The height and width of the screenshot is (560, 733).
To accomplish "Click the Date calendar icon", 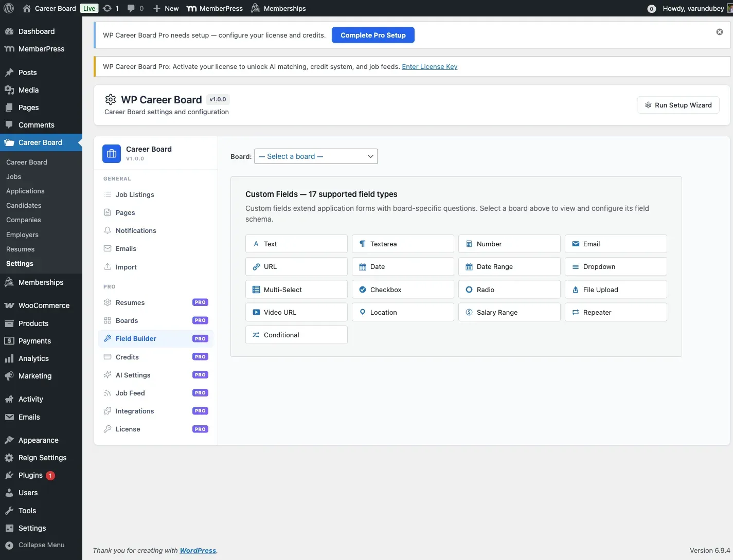I will [363, 266].
